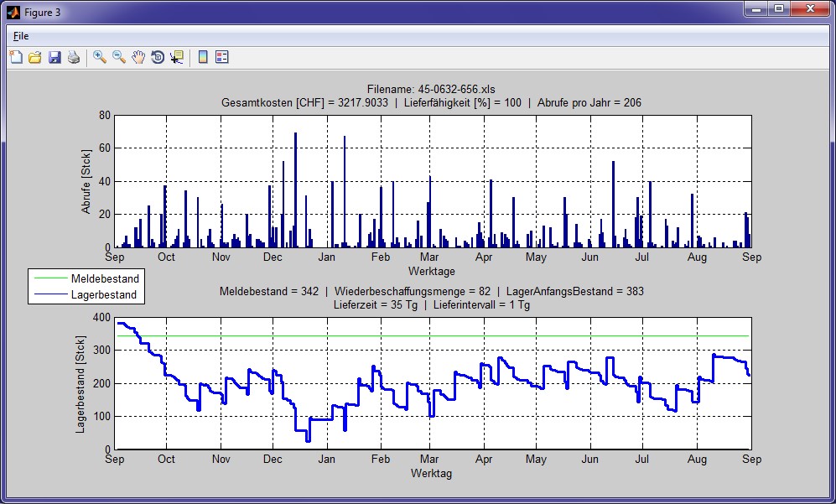
Task: Open the window system menu via Figure 3 icon
Action: [12, 12]
